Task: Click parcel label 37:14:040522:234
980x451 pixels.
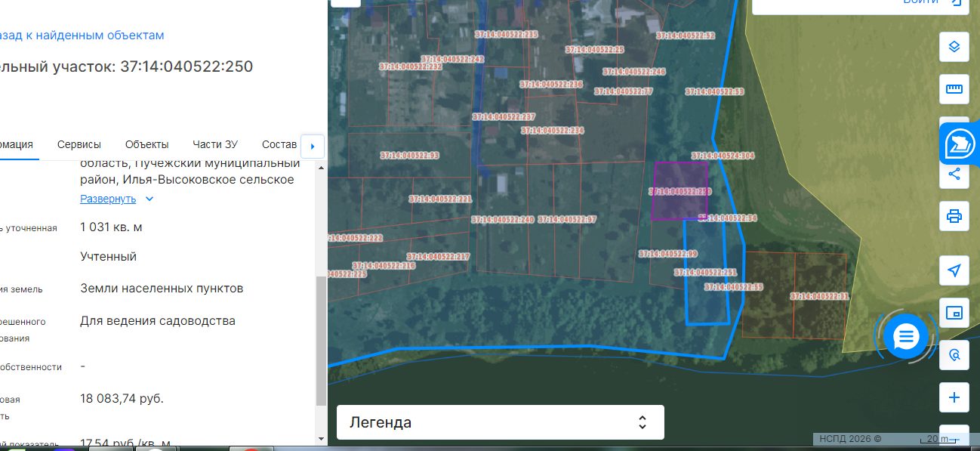Action: click(553, 131)
